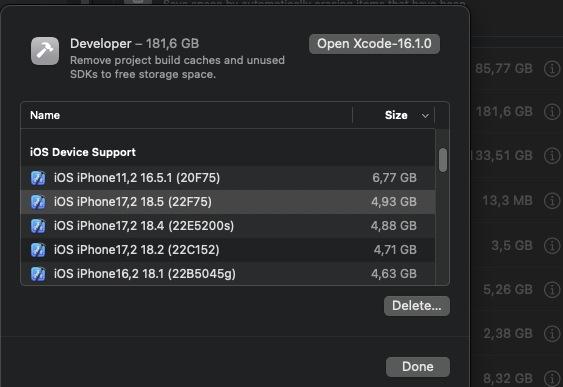Click the Developer hammer icon
Screen dimensions: 563x387
(x=45, y=51)
